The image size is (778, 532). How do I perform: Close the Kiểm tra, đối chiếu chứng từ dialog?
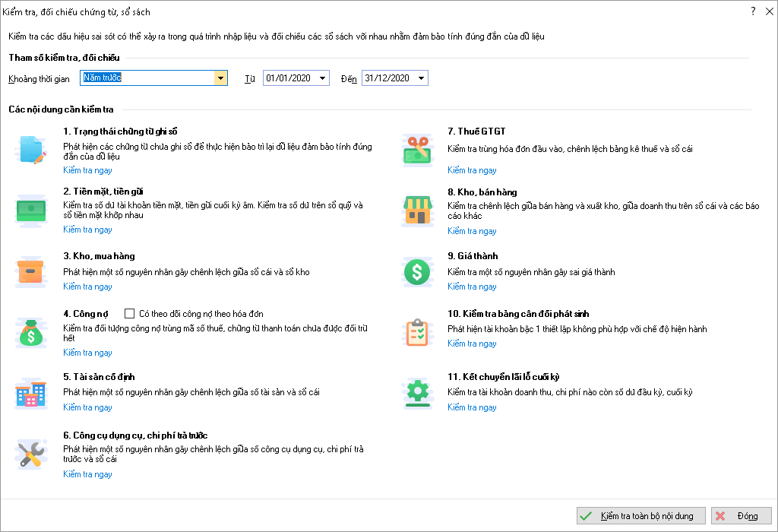tap(769, 11)
